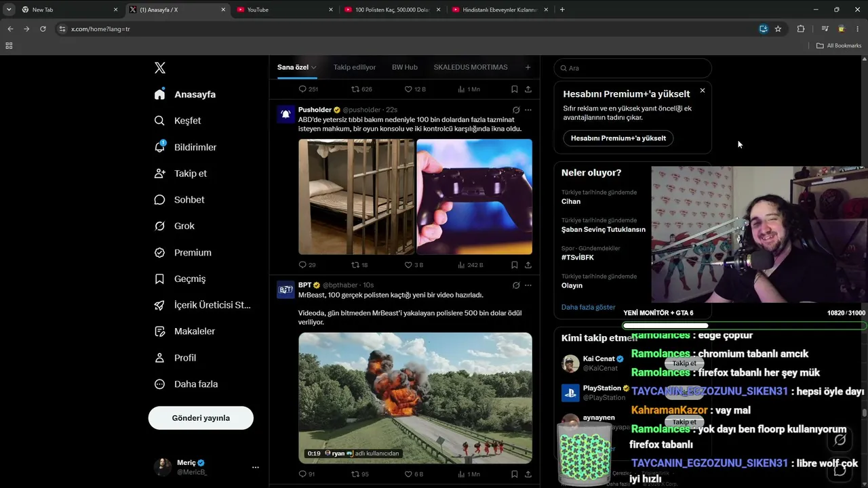Go to Sohbet messages in the sidebar
868x488 pixels.
[179, 200]
